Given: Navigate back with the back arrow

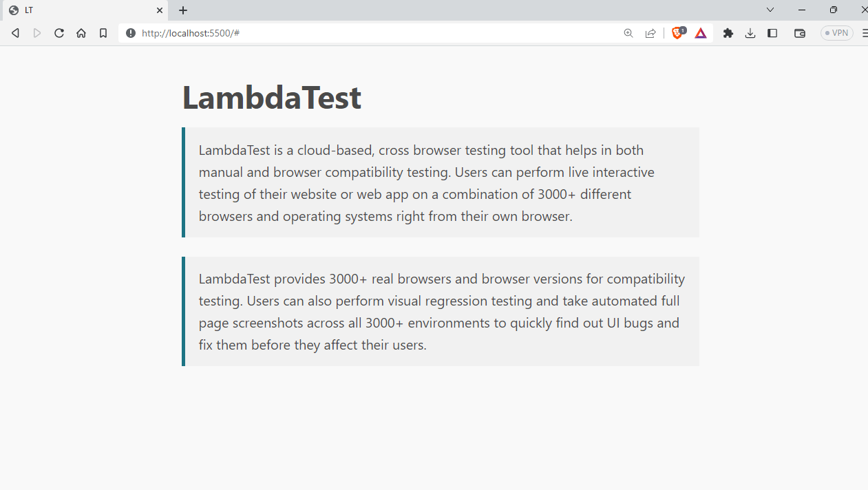Looking at the screenshot, I should point(14,32).
